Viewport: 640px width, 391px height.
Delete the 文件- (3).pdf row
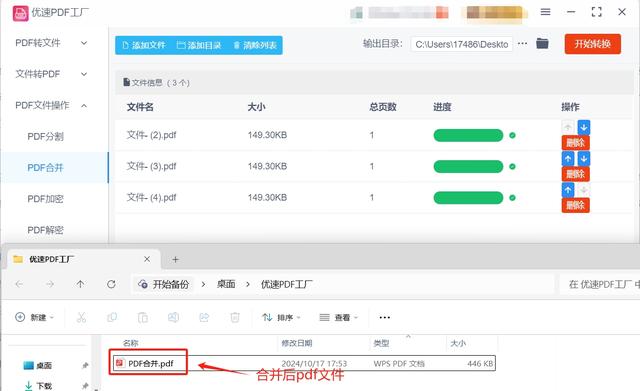pyautogui.click(x=576, y=174)
